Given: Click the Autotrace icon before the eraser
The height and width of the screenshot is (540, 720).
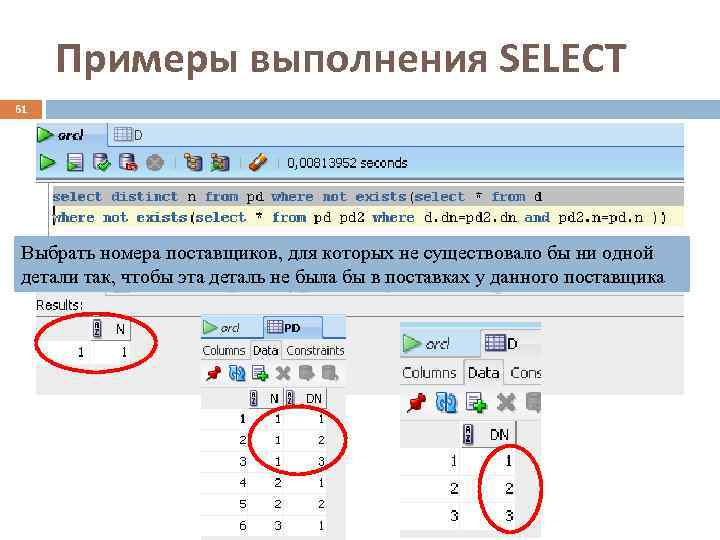Looking at the screenshot, I should [220, 163].
